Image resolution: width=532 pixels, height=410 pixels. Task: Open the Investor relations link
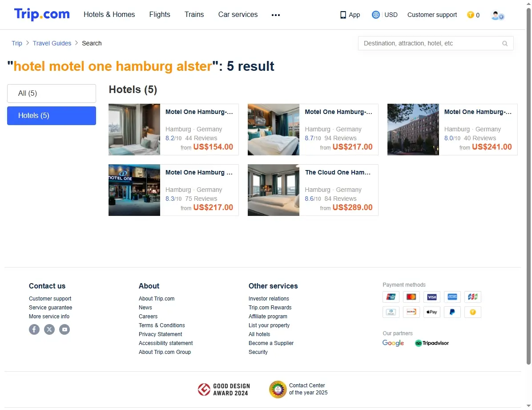pyautogui.click(x=269, y=299)
